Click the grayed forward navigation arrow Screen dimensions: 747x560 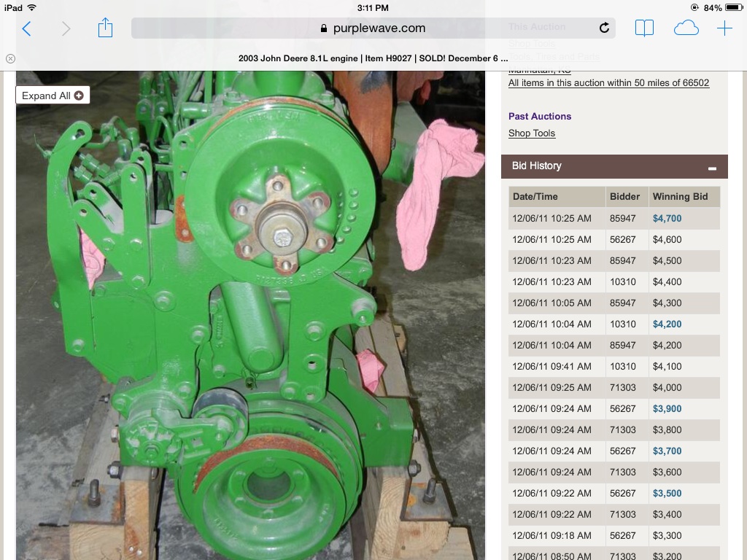pos(66,28)
